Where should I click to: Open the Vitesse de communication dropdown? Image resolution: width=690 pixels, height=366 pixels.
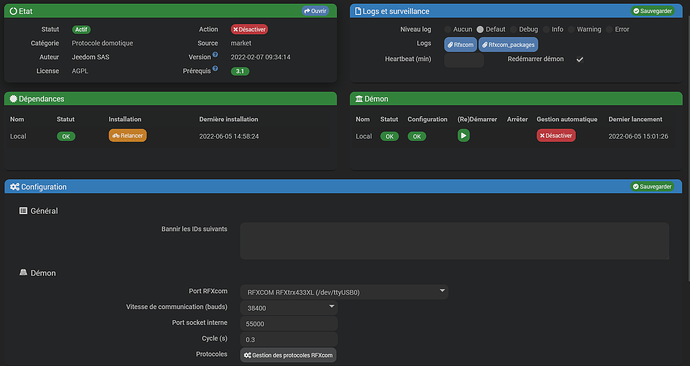pos(289,308)
